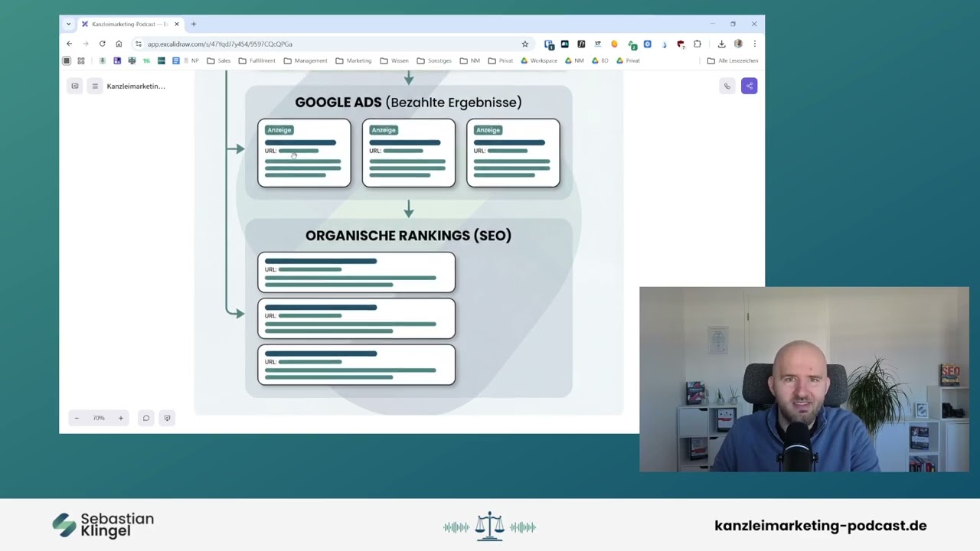Open the tab search dropdown arrow
This screenshot has height=551, width=980.
[68, 24]
